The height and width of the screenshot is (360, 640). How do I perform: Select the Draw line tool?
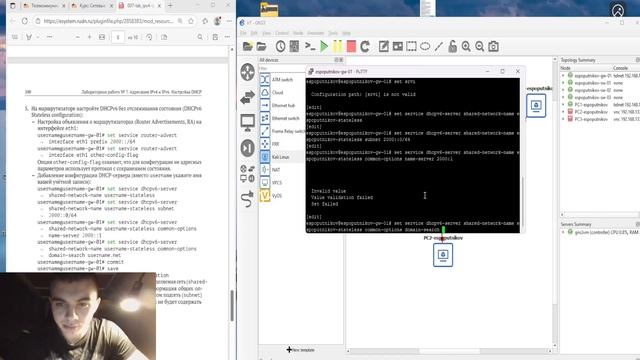coord(438,47)
